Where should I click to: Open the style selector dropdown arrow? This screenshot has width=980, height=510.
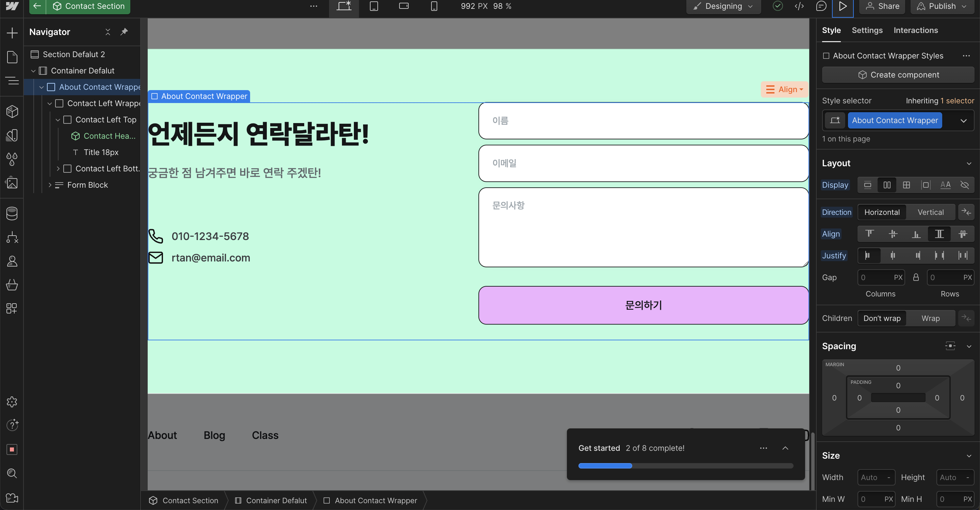963,121
